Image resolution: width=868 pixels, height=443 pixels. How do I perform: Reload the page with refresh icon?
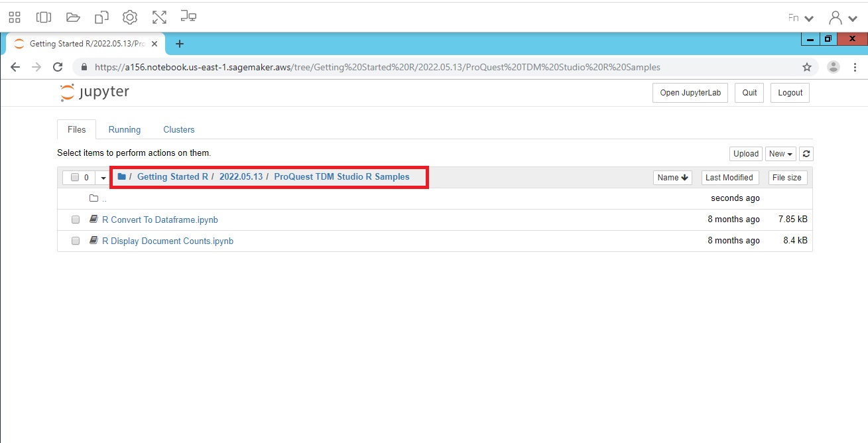pos(58,67)
